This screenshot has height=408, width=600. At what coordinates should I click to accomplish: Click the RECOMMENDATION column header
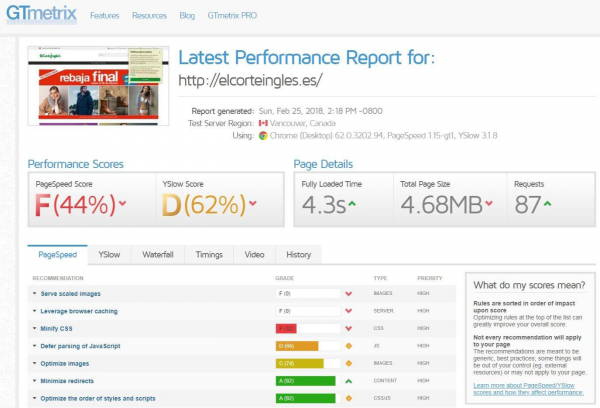pyautogui.click(x=58, y=278)
